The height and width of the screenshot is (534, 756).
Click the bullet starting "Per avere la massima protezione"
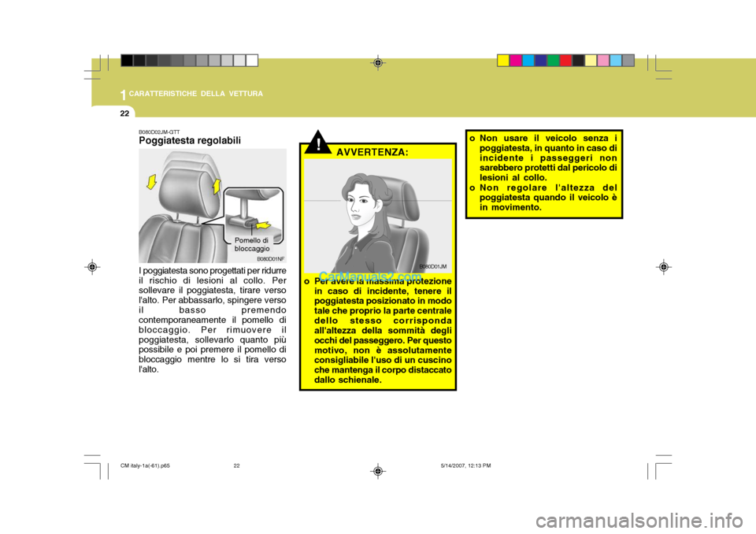pyautogui.click(x=378, y=331)
